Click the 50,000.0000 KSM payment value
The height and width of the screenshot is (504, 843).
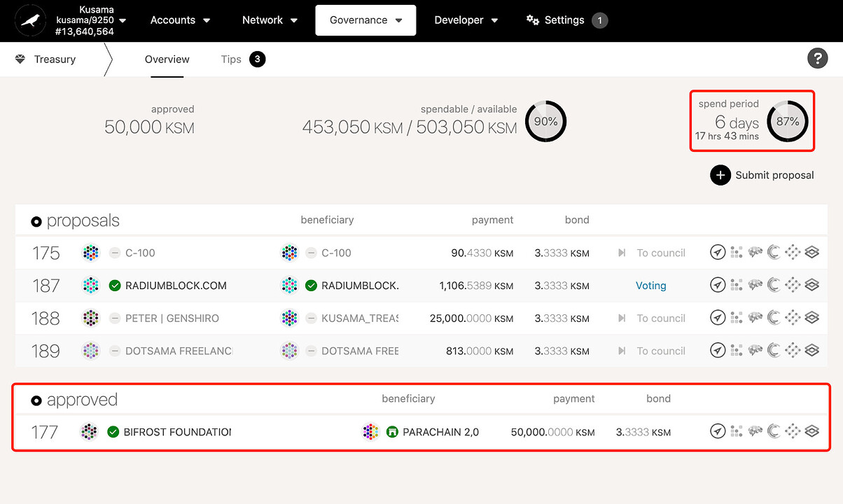(553, 432)
